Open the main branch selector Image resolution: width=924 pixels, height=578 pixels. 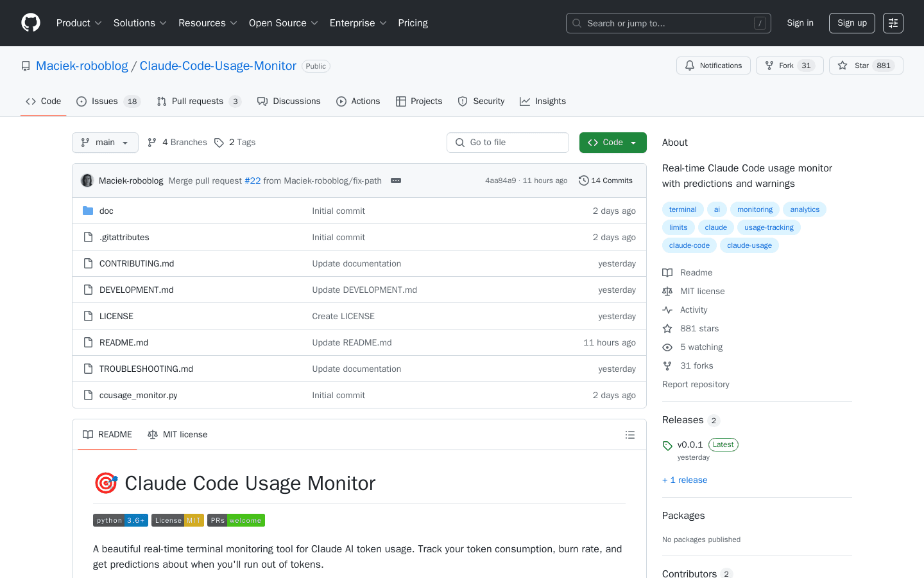(x=105, y=142)
